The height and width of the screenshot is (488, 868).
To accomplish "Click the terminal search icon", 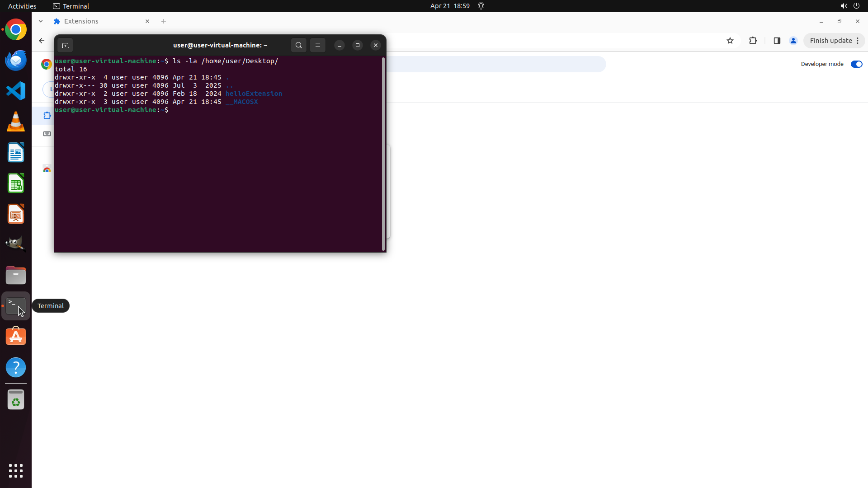I will coord(298,45).
